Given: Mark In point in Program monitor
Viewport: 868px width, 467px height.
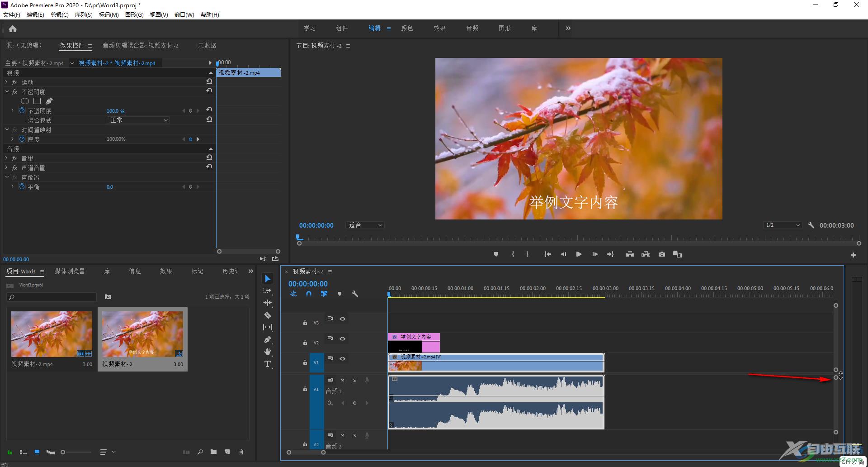Looking at the screenshot, I should 513,254.
